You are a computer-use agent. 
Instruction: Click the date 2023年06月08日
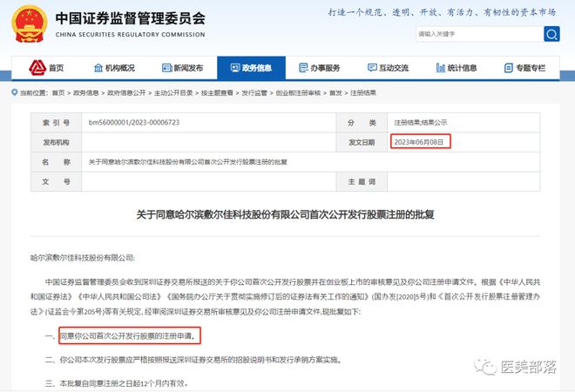click(419, 142)
